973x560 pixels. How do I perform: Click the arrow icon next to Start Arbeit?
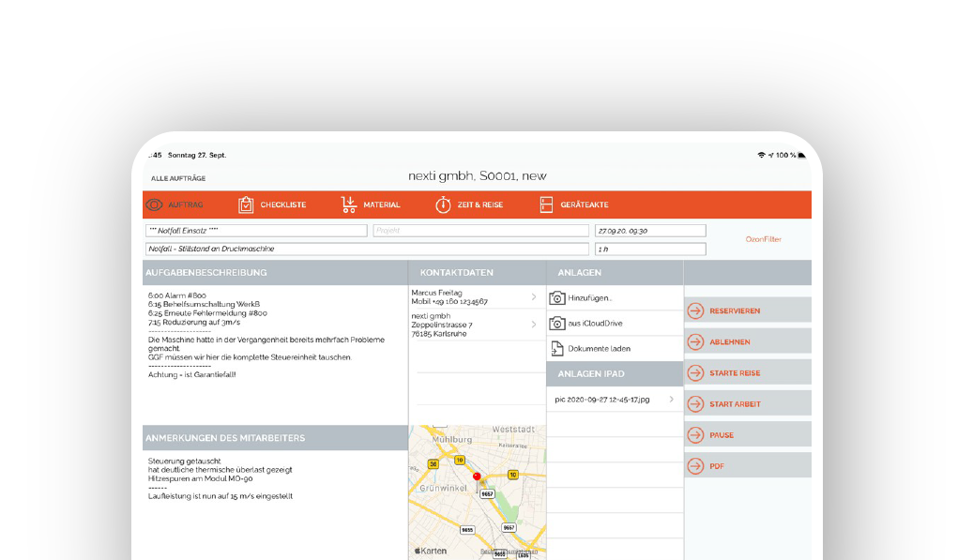(695, 403)
